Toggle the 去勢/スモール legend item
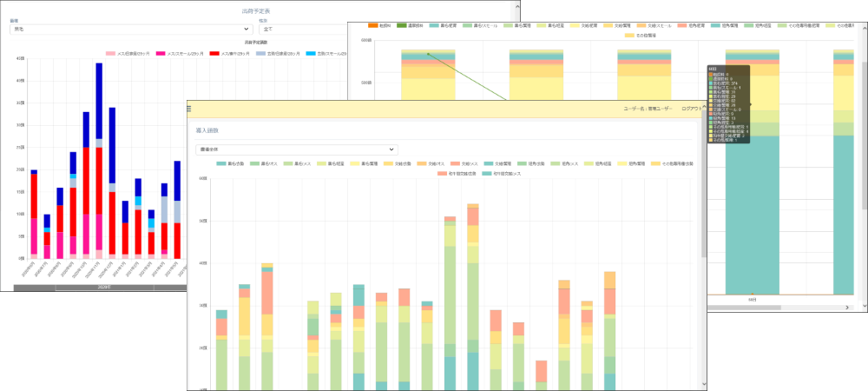This screenshot has width=868, height=391. [328, 54]
